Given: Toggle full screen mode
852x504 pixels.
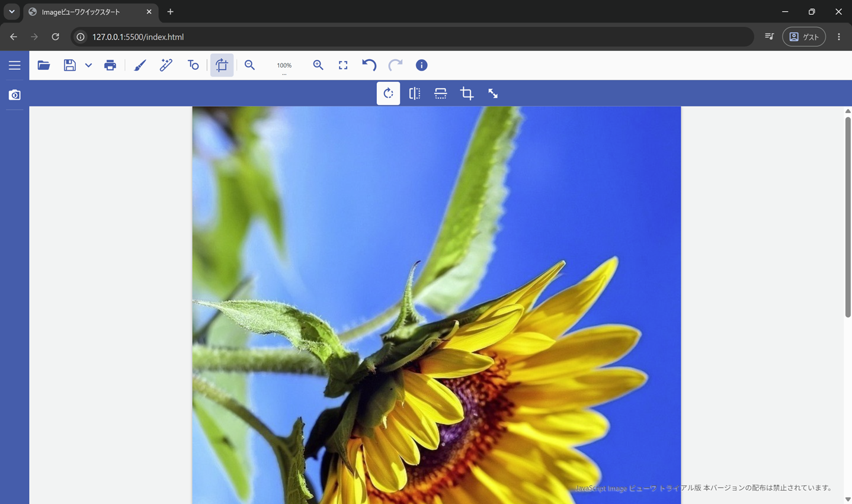Looking at the screenshot, I should tap(343, 65).
